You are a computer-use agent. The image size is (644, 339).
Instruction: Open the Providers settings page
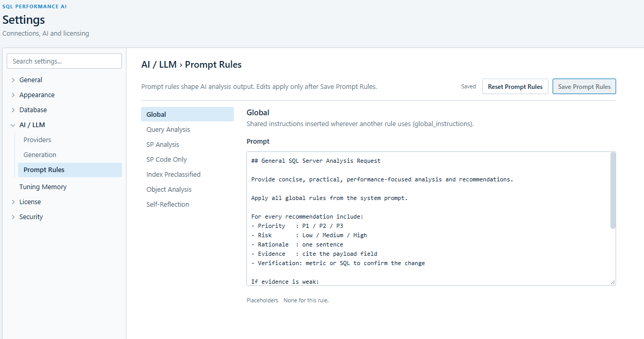(x=37, y=140)
